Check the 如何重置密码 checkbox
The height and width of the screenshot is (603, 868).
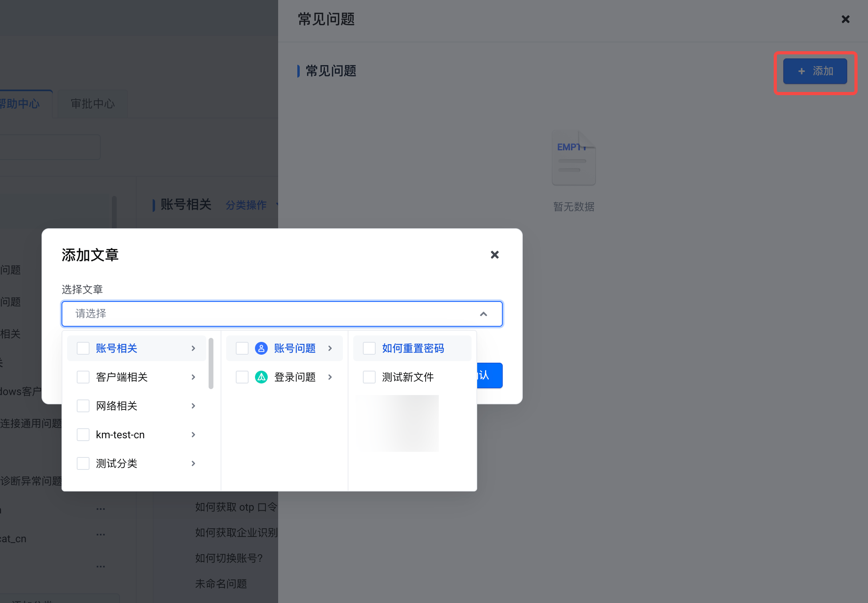coord(369,348)
